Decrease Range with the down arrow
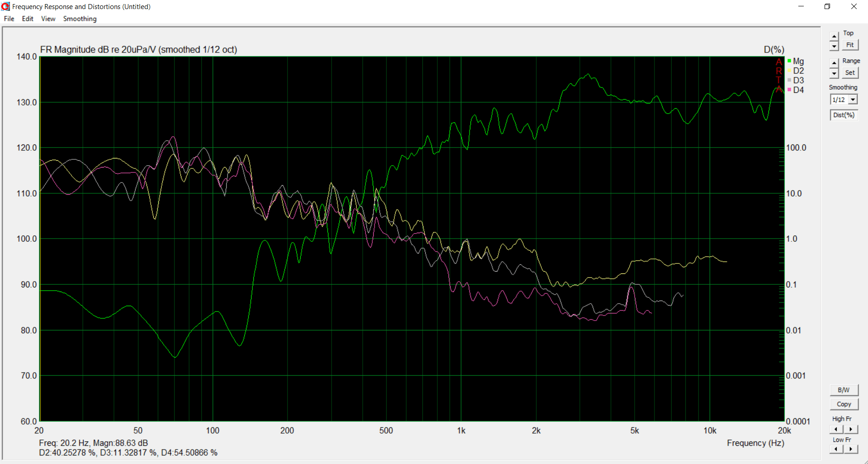The image size is (868, 464). point(834,73)
